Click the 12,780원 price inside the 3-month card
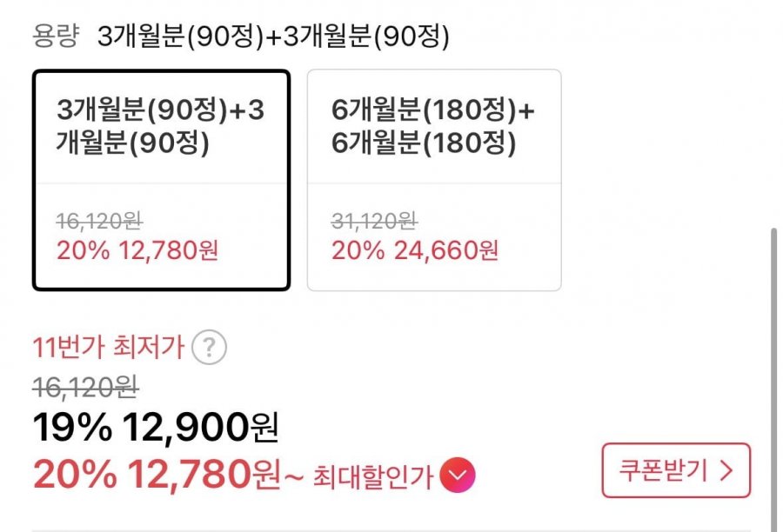 (172, 251)
